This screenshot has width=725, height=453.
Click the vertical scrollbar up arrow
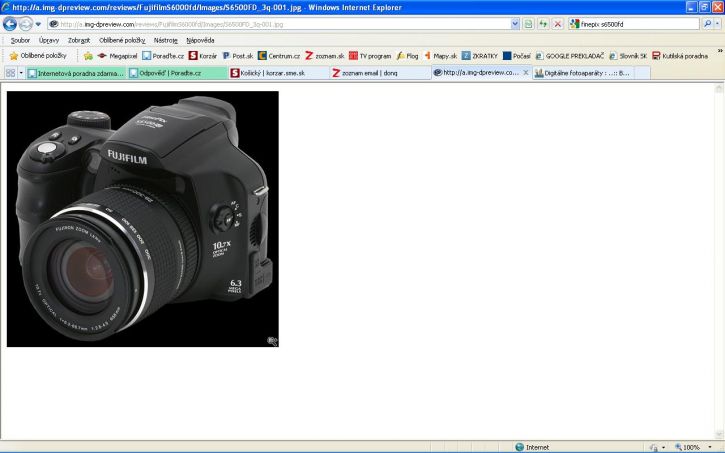719,87
